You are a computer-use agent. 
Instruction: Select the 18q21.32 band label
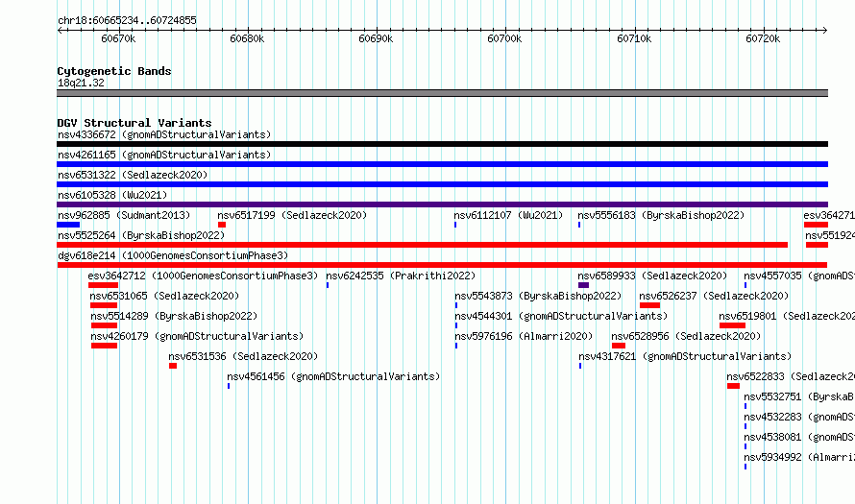tap(81, 83)
